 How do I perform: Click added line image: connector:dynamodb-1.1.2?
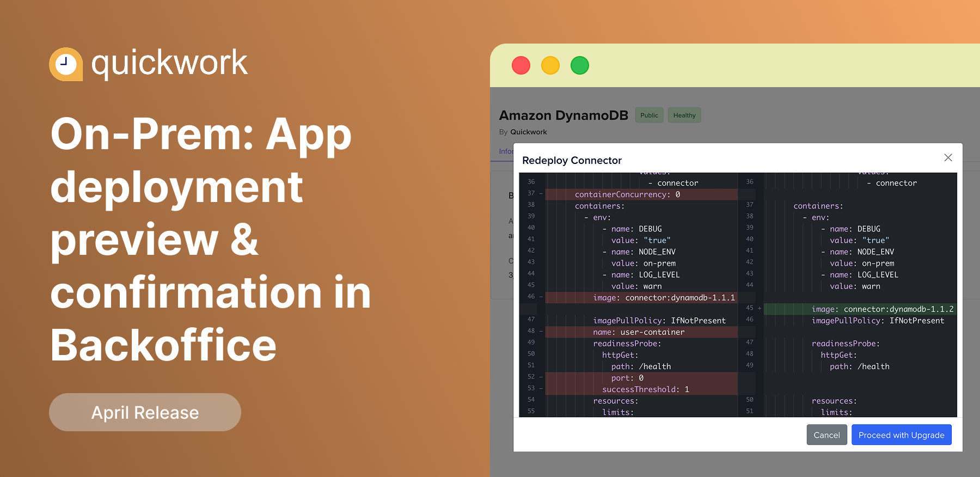point(860,309)
